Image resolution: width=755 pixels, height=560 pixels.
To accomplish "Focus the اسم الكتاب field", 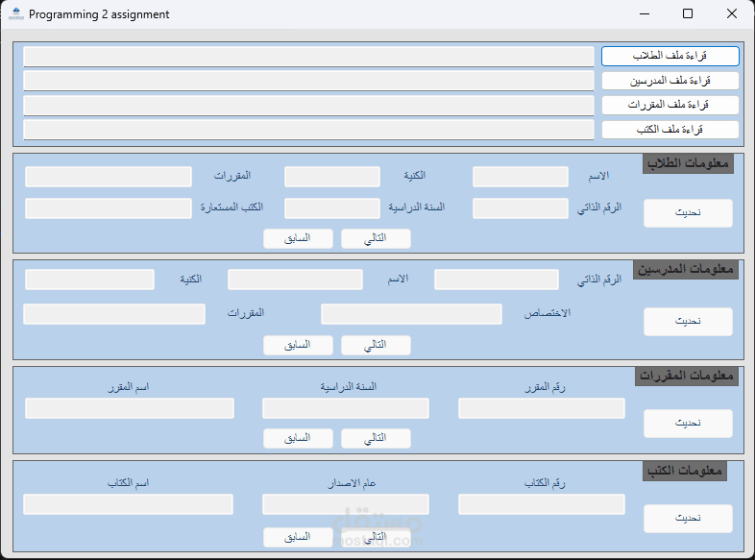I will tap(128, 504).
